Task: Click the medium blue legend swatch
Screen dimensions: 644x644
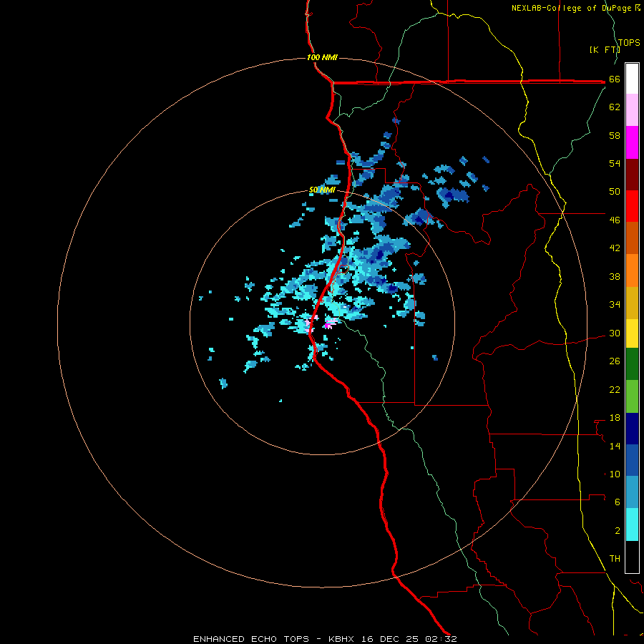Action: click(x=632, y=460)
